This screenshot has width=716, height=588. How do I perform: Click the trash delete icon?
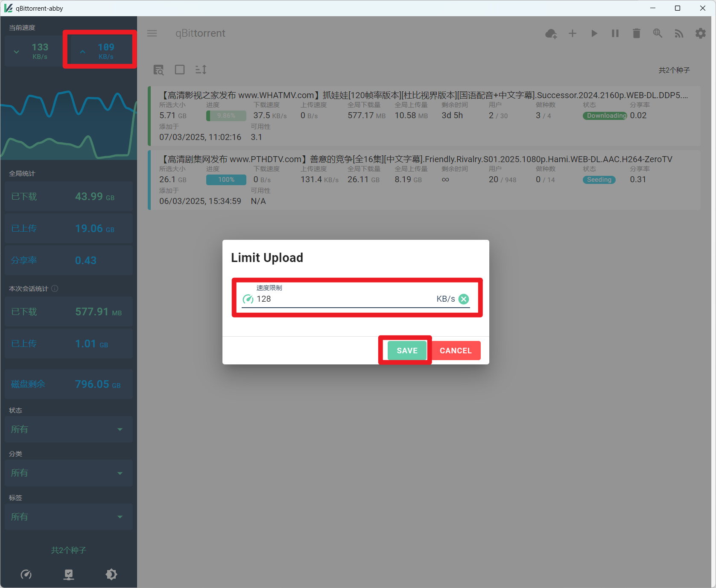[637, 33]
